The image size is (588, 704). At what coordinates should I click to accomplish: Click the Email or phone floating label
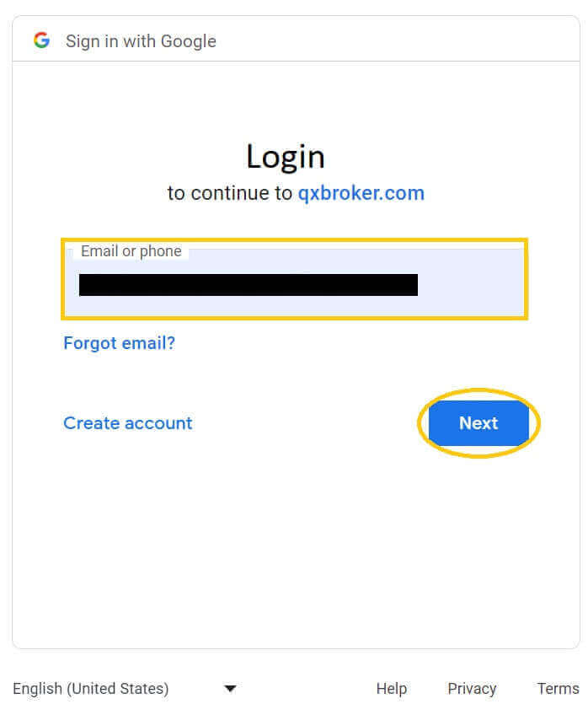pos(131,251)
